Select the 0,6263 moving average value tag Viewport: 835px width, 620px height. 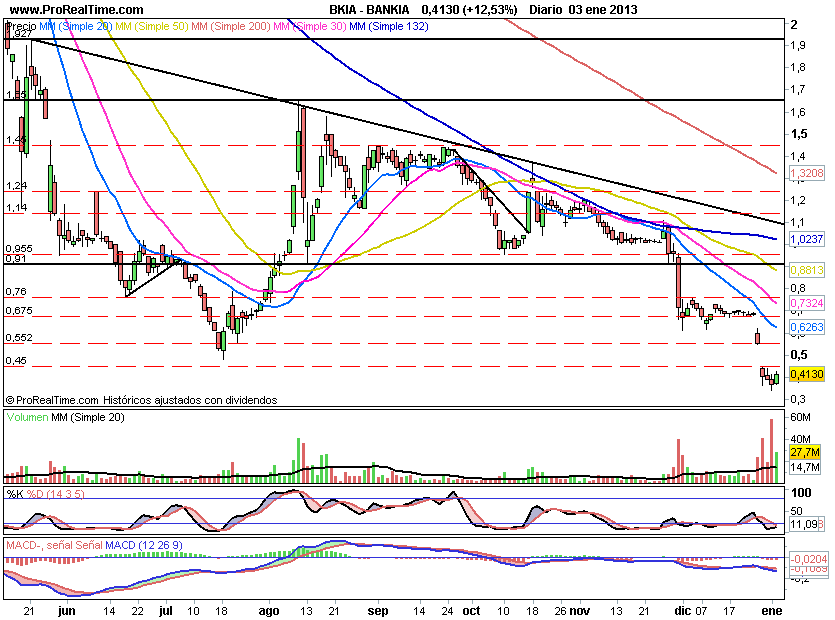coord(807,327)
